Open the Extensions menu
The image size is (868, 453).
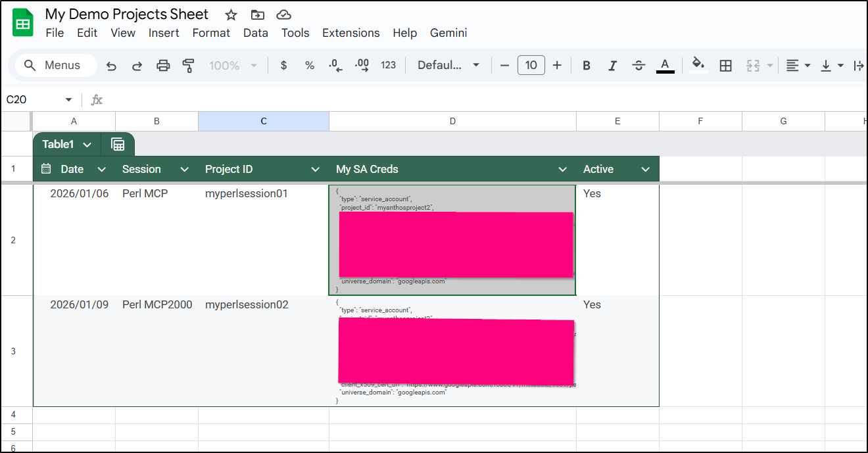tap(350, 33)
